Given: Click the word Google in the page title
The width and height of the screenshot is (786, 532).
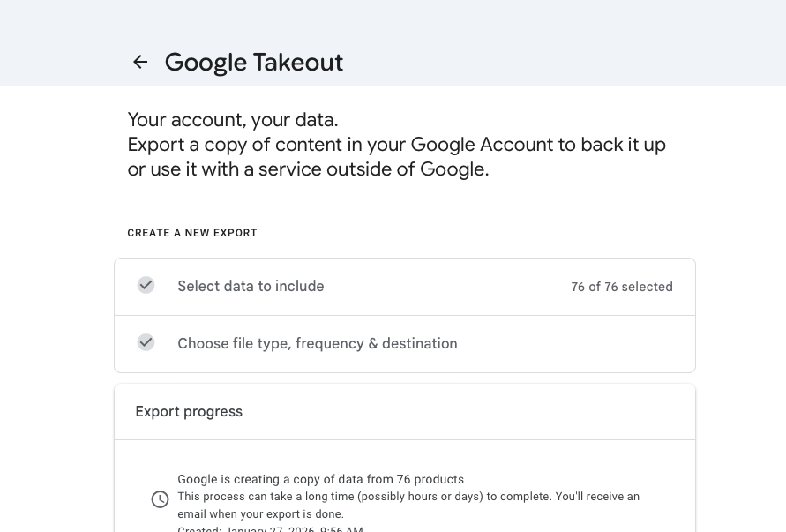Looking at the screenshot, I should [206, 63].
